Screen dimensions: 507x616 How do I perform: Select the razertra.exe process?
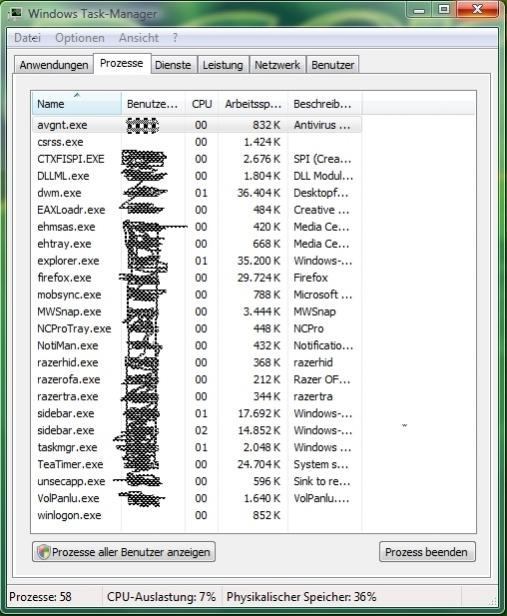coord(197,396)
